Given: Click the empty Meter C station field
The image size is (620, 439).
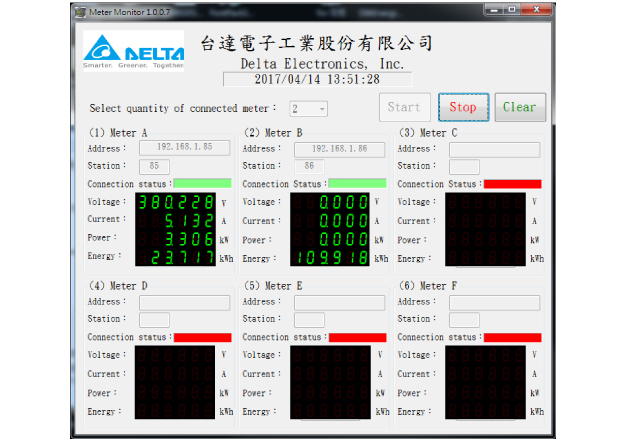Looking at the screenshot, I should [x=464, y=167].
